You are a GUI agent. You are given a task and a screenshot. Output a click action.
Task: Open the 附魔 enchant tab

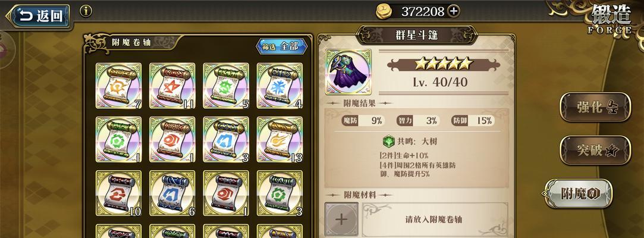click(x=577, y=193)
